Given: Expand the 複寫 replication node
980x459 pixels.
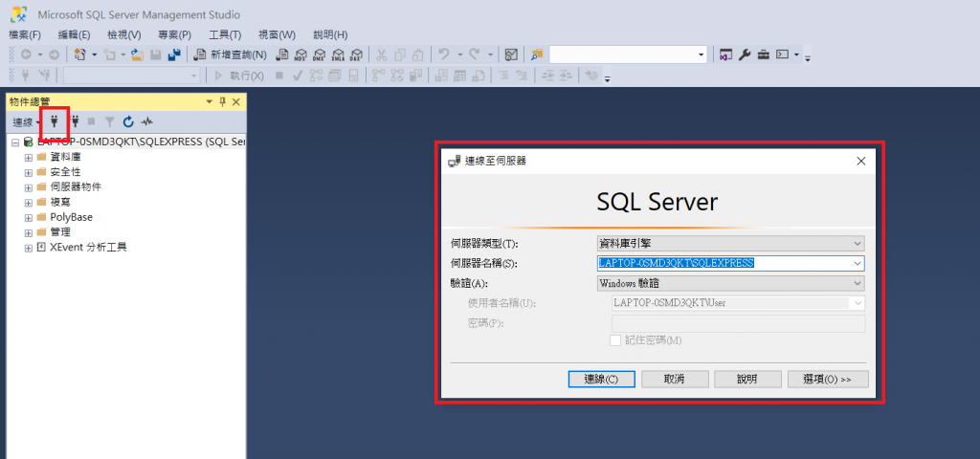Looking at the screenshot, I should pyautogui.click(x=28, y=203).
